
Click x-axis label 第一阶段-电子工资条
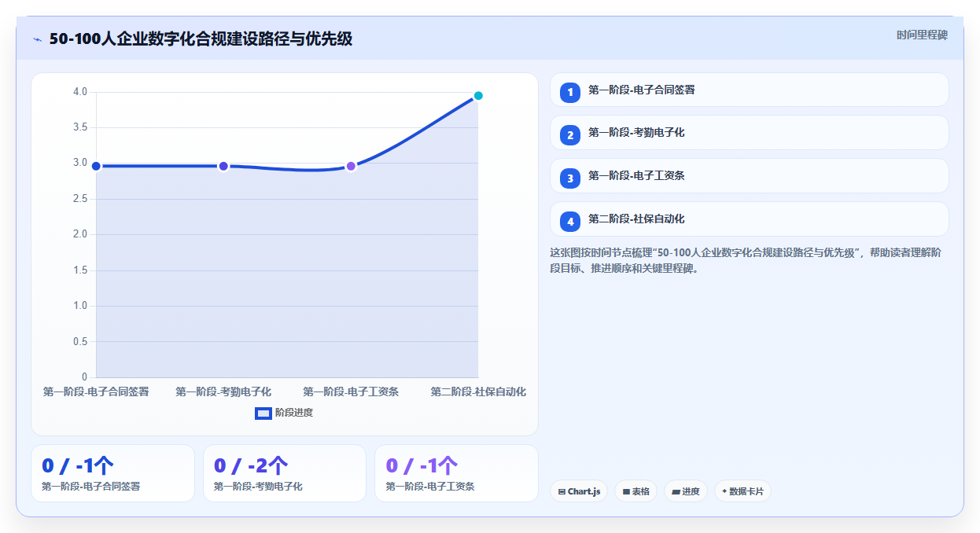tap(351, 391)
